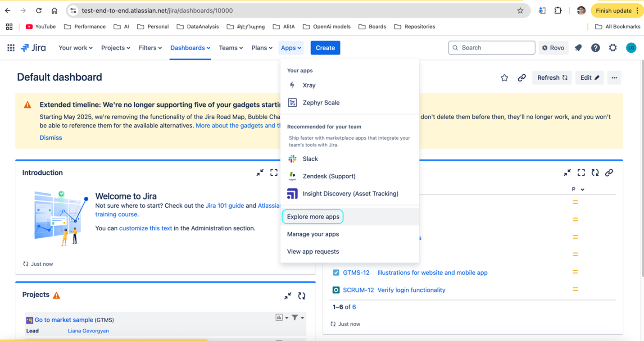The image size is (644, 341).
Task: Click the browser reload icon
Action: tap(39, 10)
